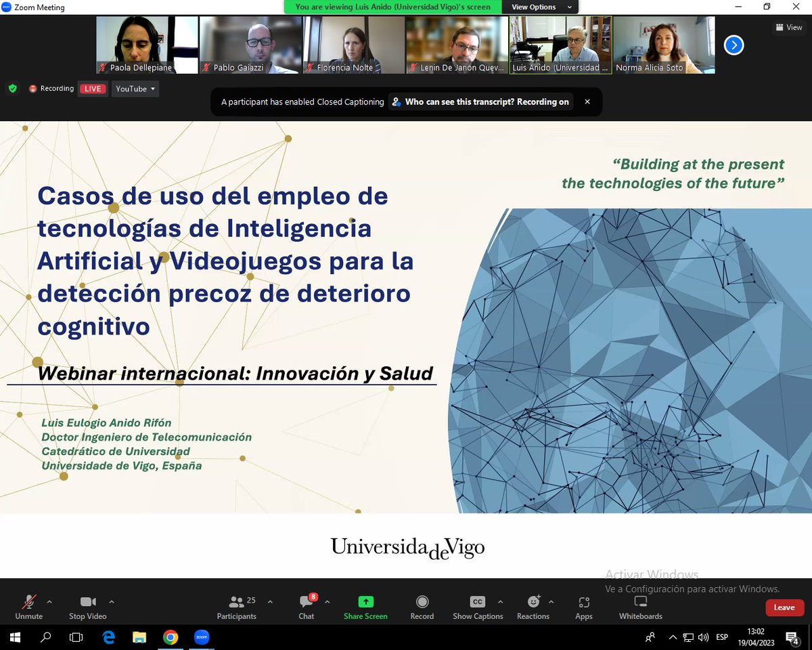Expand options arrow beside Participants
The height and width of the screenshot is (650, 812).
point(270,601)
